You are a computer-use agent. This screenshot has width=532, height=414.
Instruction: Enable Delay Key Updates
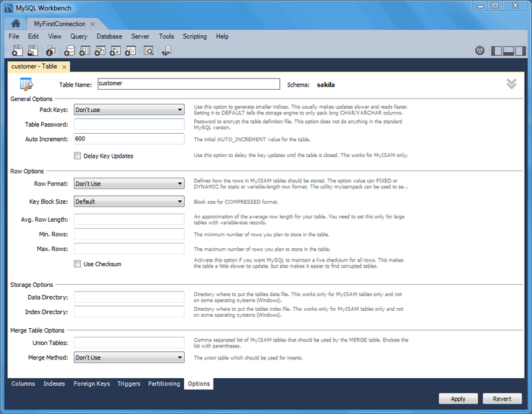point(77,154)
